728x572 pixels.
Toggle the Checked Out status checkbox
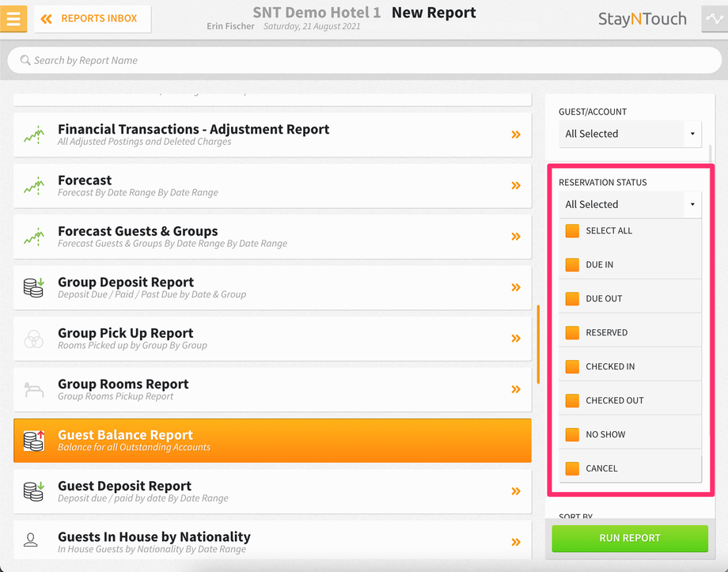572,400
